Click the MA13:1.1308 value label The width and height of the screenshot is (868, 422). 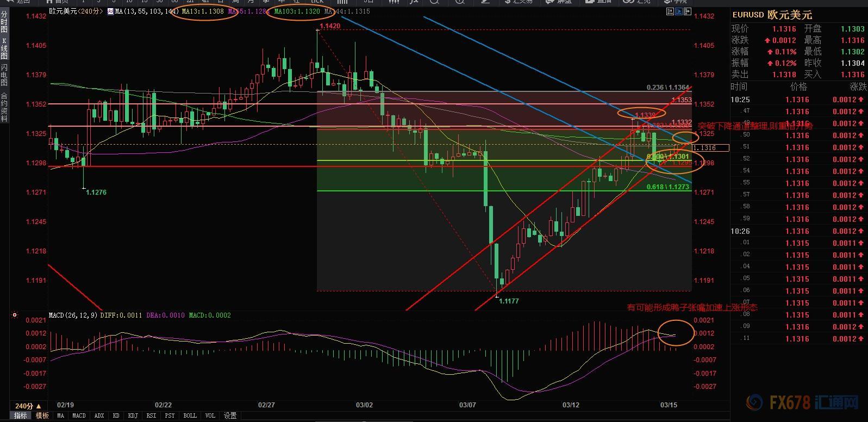[x=203, y=11]
